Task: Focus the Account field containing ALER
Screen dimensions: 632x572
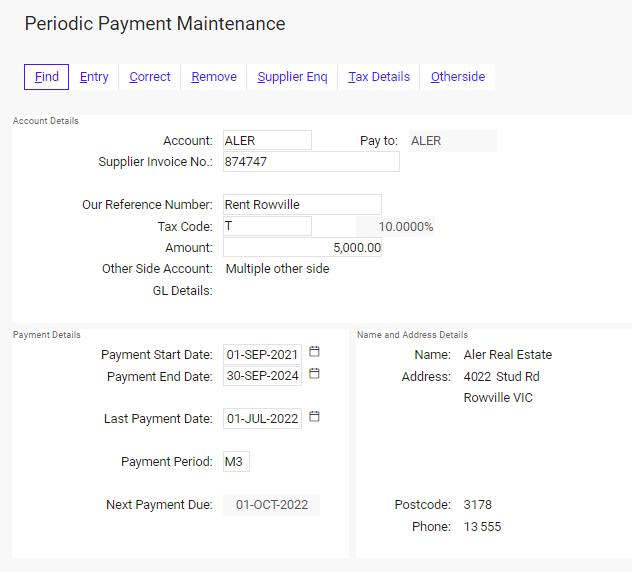Action: point(267,141)
